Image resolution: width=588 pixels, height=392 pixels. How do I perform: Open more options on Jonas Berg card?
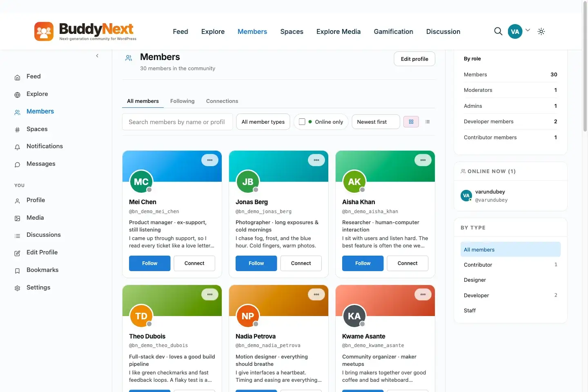(316, 160)
